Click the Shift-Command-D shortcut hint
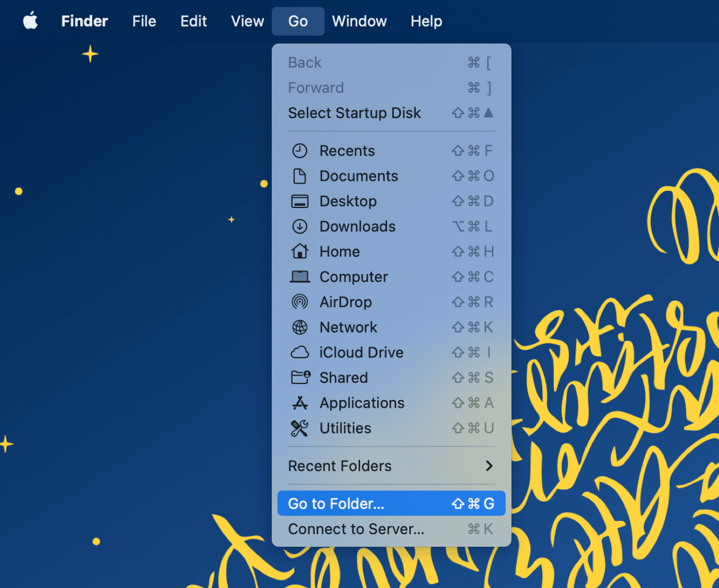 click(472, 202)
